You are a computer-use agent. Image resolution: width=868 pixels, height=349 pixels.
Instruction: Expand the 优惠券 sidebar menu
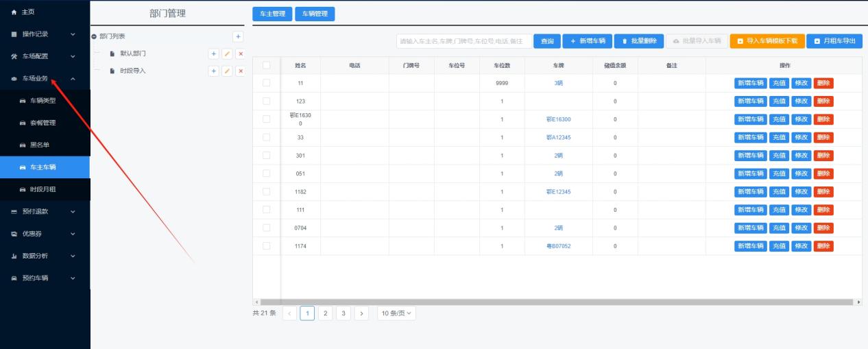click(x=45, y=234)
